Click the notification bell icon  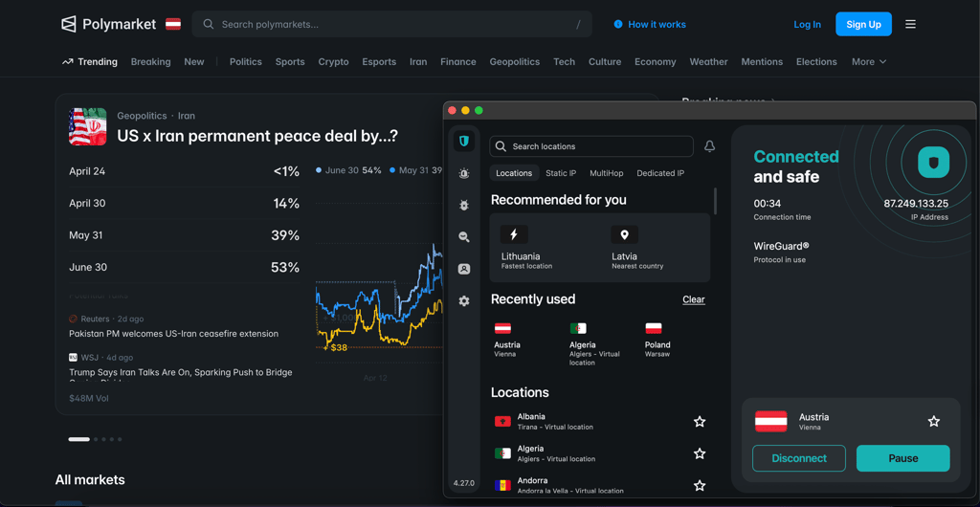[x=709, y=146]
